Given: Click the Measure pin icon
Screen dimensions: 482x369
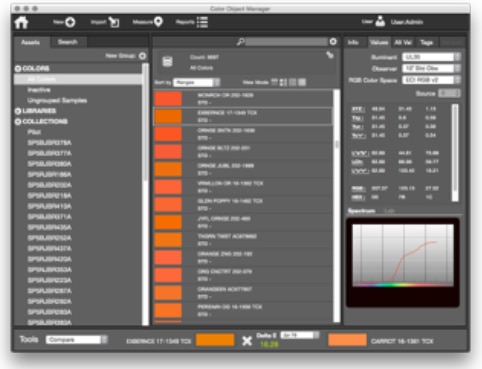Looking at the screenshot, I should click(158, 22).
